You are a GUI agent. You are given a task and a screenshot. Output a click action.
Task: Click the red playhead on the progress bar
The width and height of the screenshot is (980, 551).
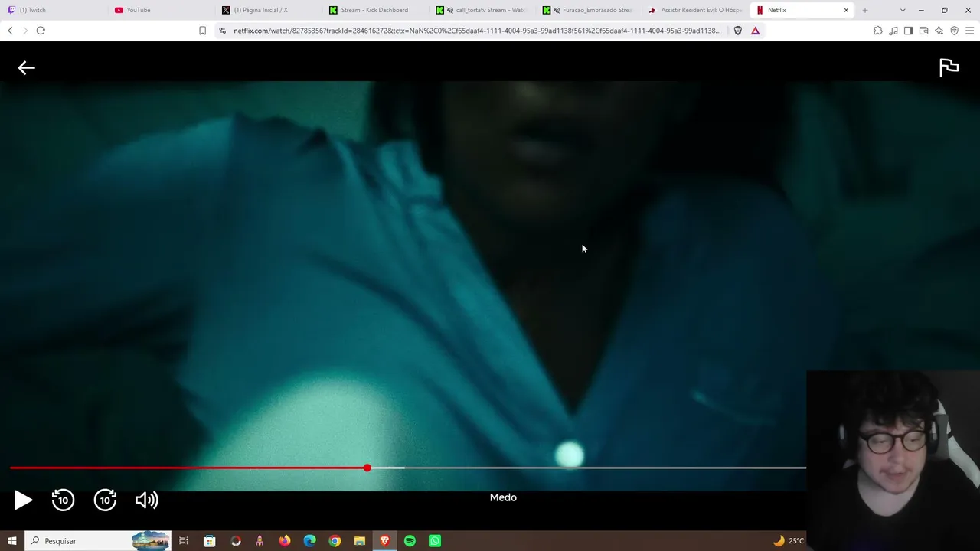pos(367,468)
